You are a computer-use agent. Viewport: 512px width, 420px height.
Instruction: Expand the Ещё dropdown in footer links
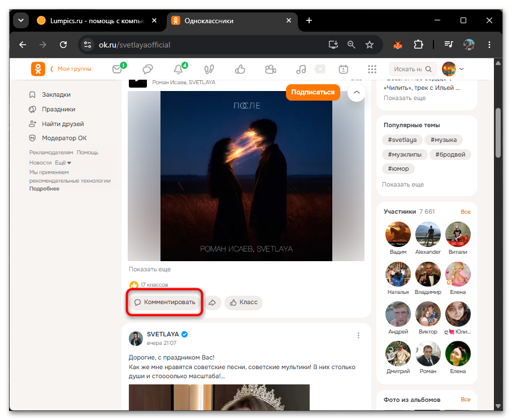pyautogui.click(x=63, y=163)
